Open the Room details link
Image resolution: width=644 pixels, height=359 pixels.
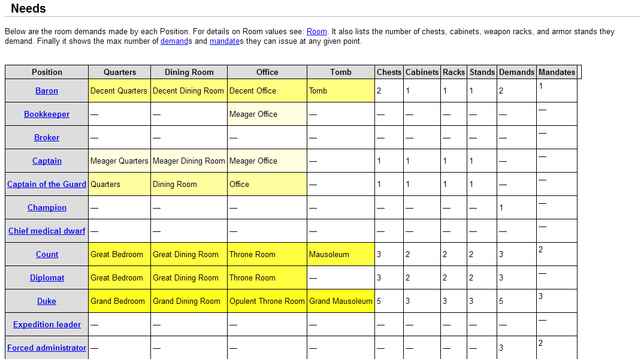316,32
